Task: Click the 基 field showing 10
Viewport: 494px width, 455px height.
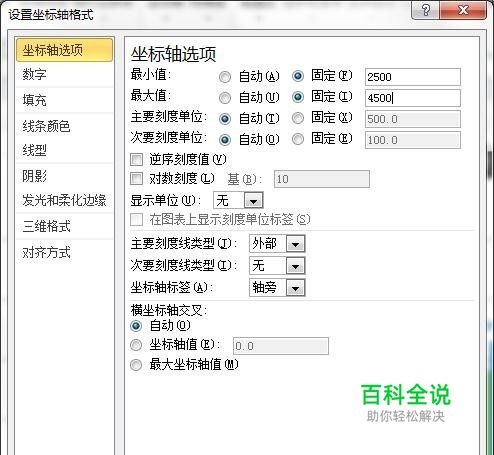Action: coord(322,179)
